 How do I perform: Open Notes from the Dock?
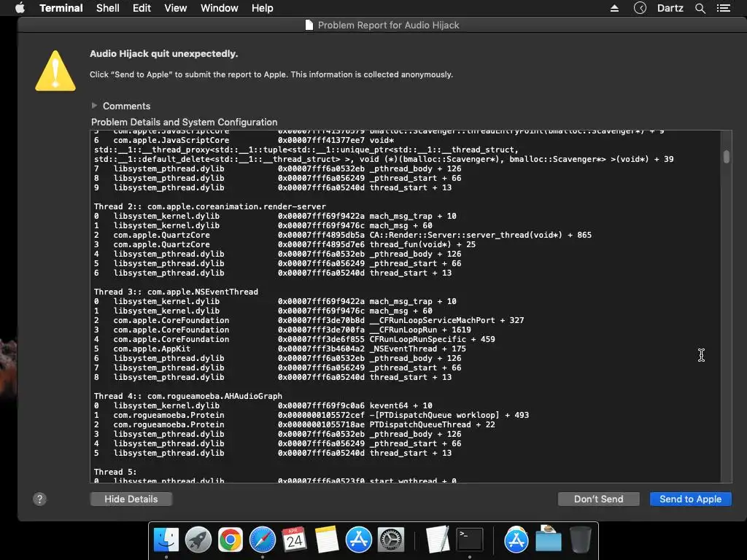327,540
